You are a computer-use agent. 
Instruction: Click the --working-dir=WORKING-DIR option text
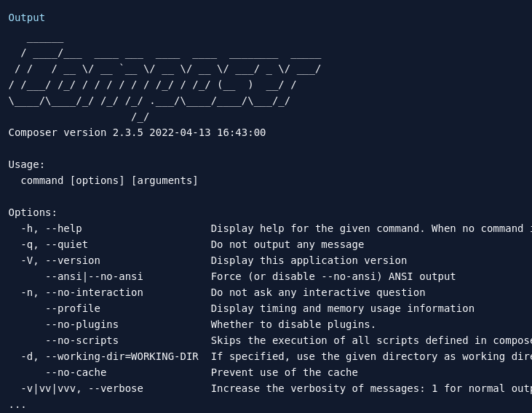(x=122, y=356)
